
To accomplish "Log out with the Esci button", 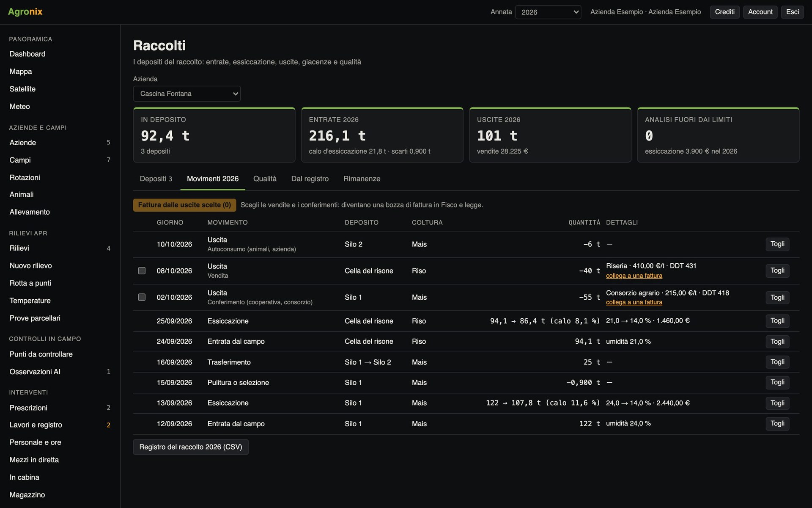I will [x=792, y=12].
